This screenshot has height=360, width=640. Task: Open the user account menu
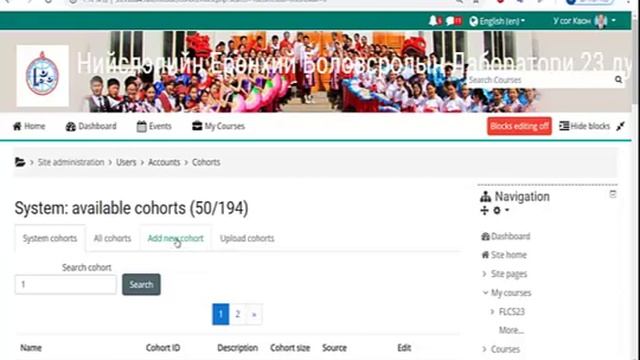coord(584,21)
